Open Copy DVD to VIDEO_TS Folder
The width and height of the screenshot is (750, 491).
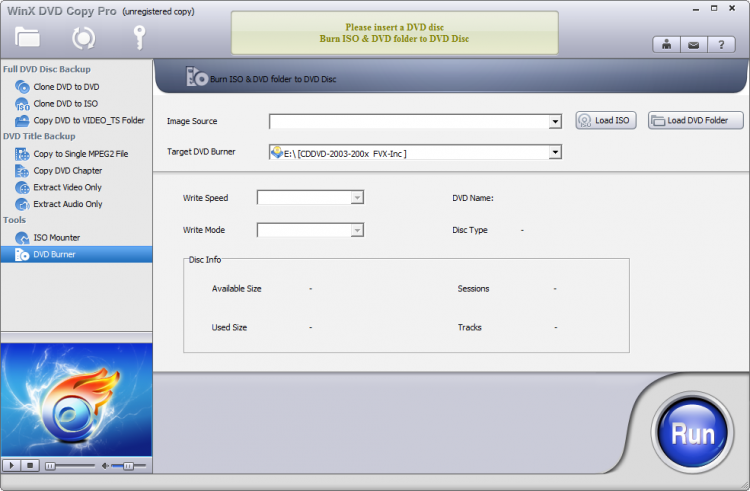[89, 120]
